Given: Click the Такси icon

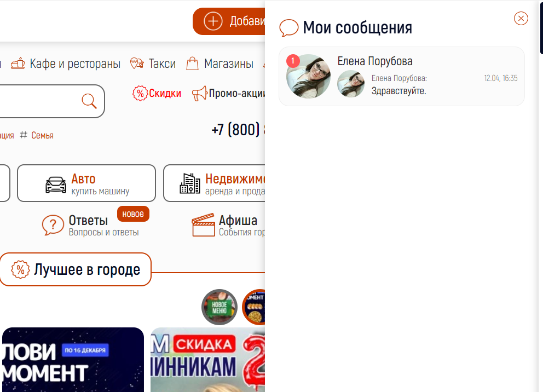Looking at the screenshot, I should click(x=137, y=64).
